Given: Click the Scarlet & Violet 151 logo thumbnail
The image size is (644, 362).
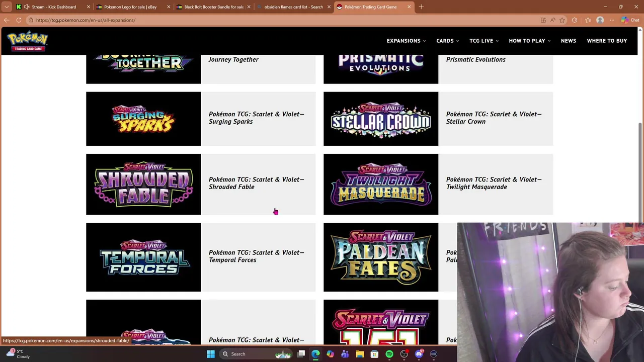Looking at the screenshot, I should click(x=381, y=322).
